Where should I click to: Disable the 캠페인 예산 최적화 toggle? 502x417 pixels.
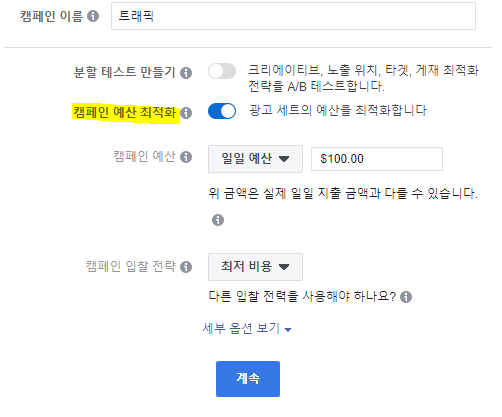(222, 111)
